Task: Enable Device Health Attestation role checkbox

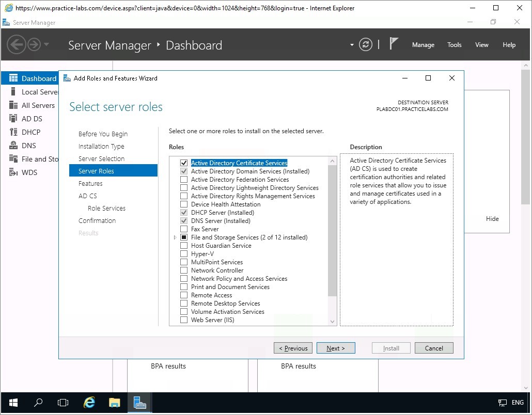Action: click(x=184, y=204)
